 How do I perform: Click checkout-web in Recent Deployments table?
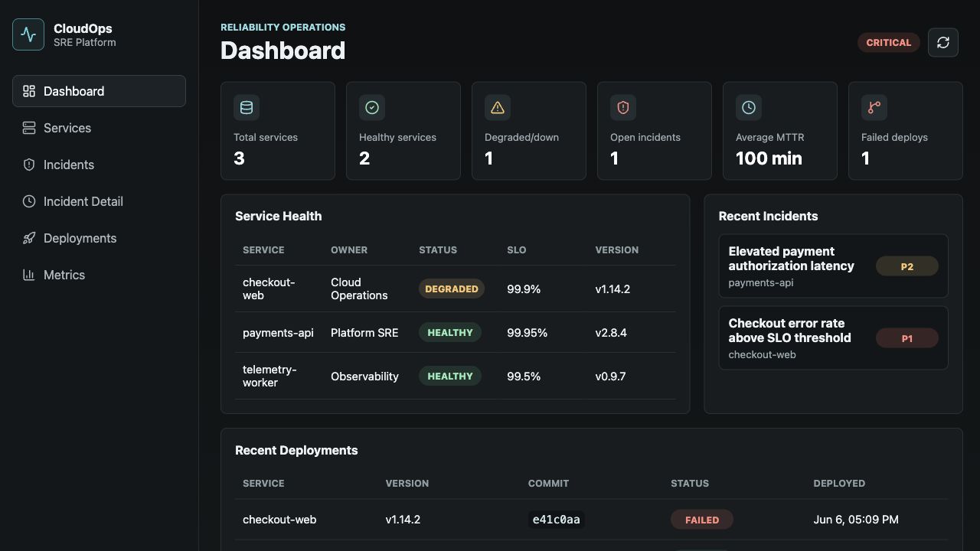pos(279,520)
